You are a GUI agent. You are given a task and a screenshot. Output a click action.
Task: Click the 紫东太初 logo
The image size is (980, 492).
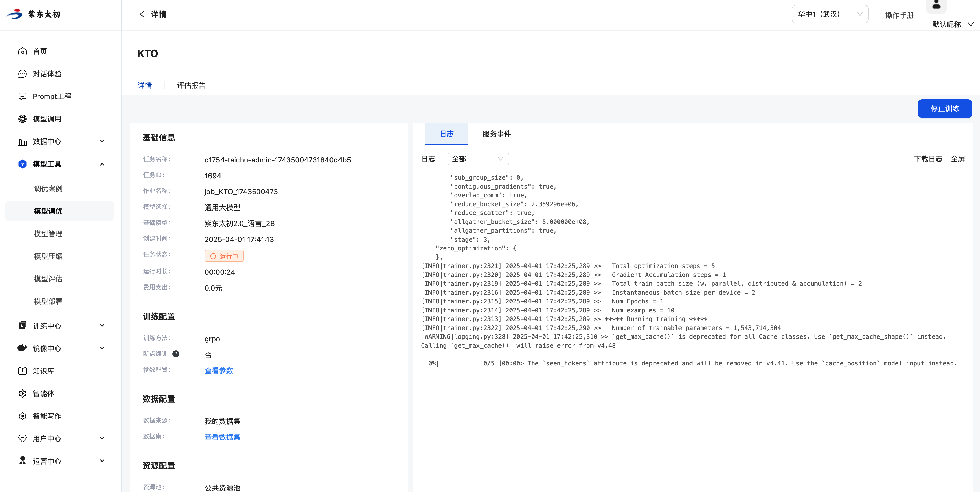pos(34,14)
